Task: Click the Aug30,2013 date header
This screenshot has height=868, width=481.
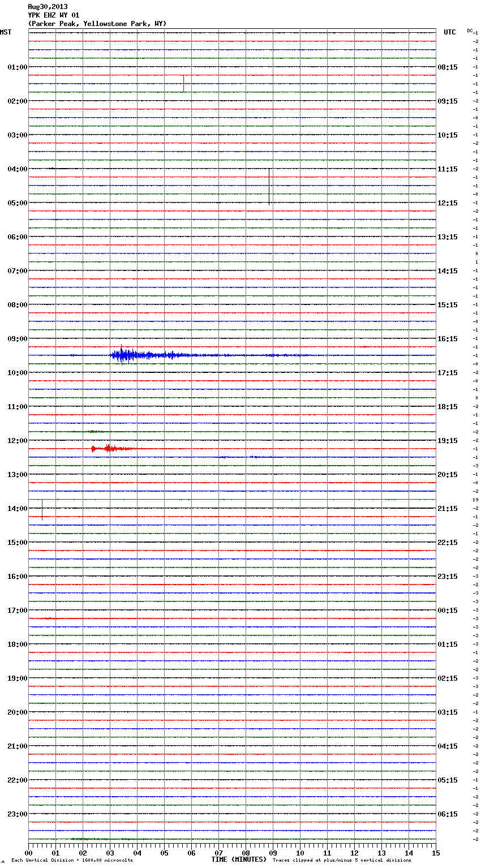Action: point(48,7)
